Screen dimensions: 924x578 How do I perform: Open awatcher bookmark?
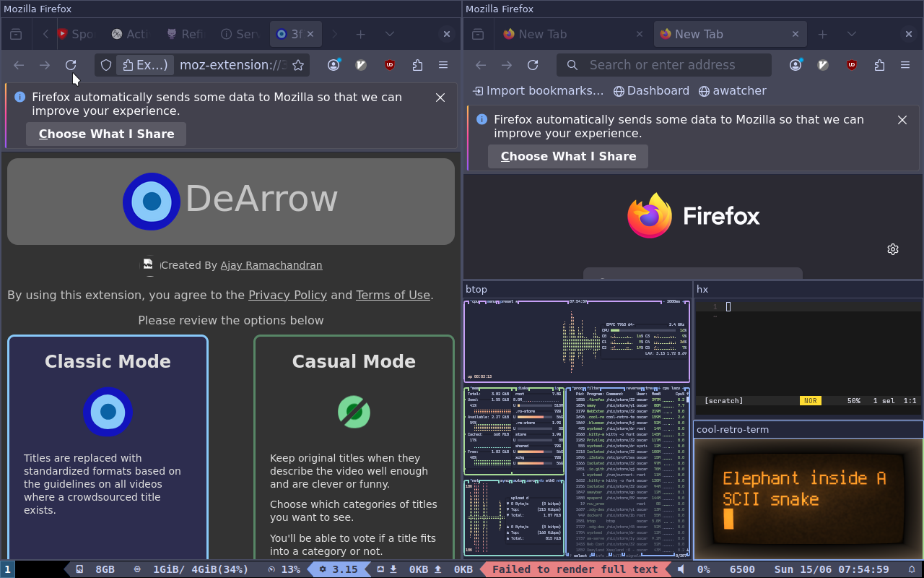click(733, 91)
